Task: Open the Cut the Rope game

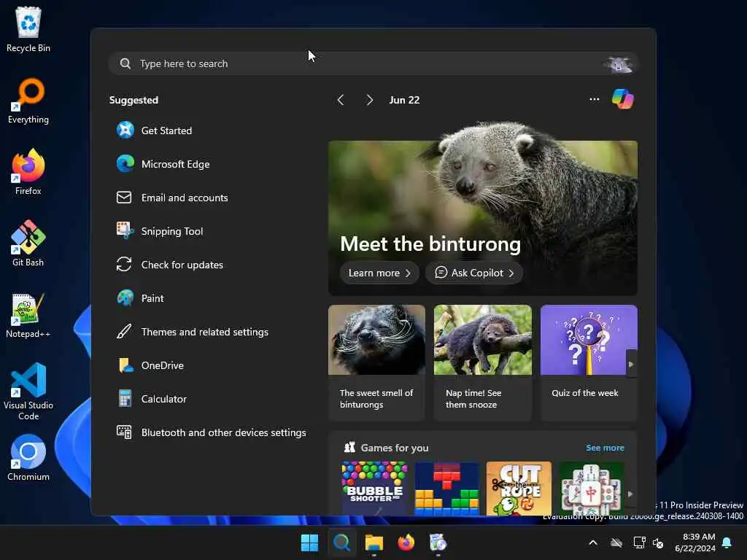Action: pos(519,489)
